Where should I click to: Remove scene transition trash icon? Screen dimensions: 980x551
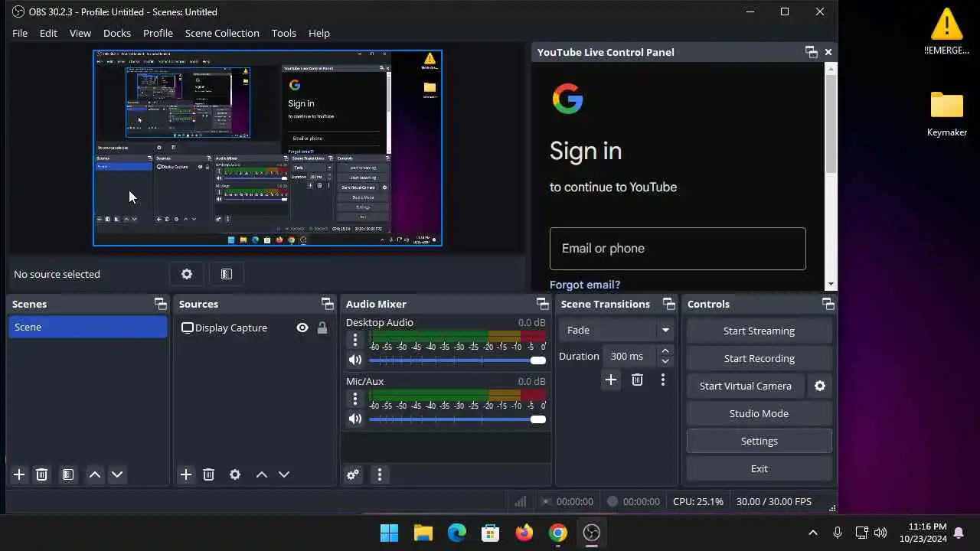coord(637,380)
